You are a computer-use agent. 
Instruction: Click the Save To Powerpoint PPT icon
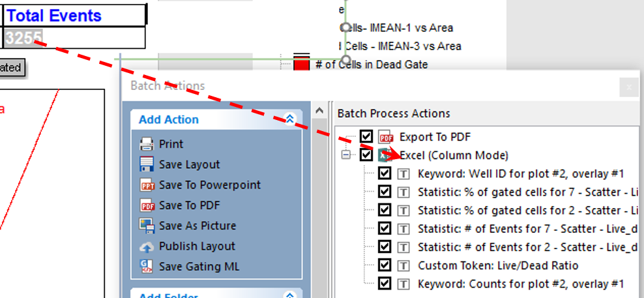(x=147, y=185)
